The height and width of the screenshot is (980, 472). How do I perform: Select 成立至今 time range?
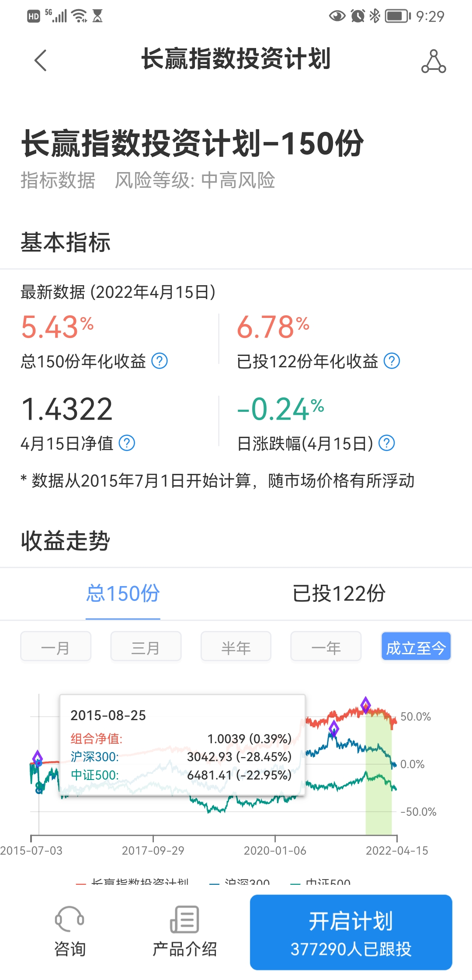[416, 646]
